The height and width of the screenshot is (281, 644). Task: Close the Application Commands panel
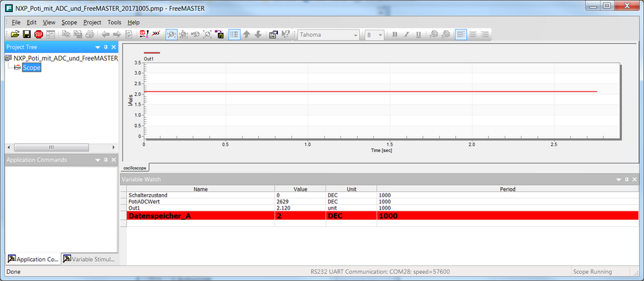coord(113,160)
